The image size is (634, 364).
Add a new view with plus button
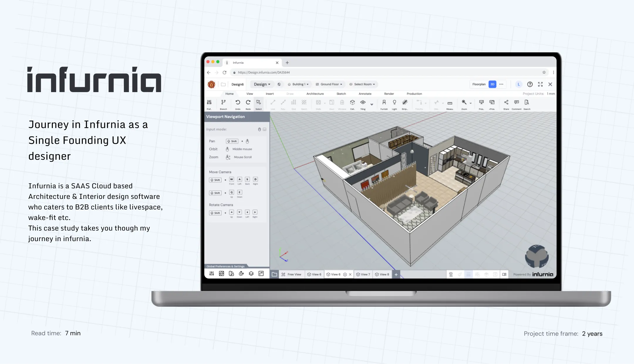click(x=396, y=275)
